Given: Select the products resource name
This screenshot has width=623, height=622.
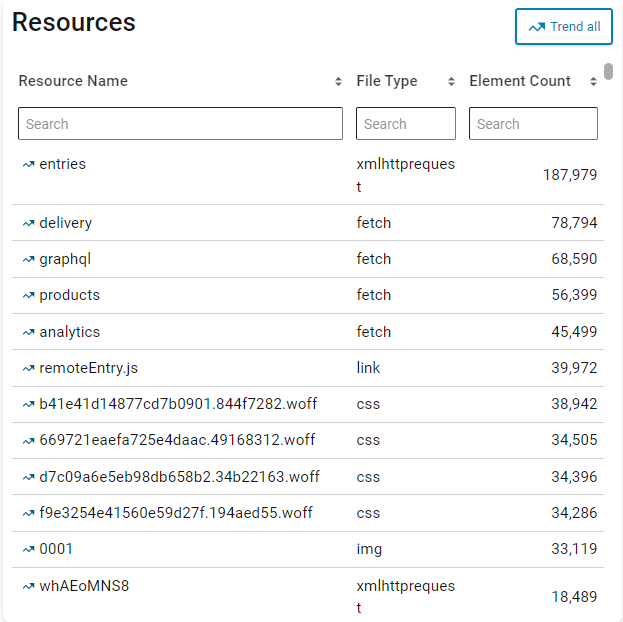Looking at the screenshot, I should click(x=70, y=295).
